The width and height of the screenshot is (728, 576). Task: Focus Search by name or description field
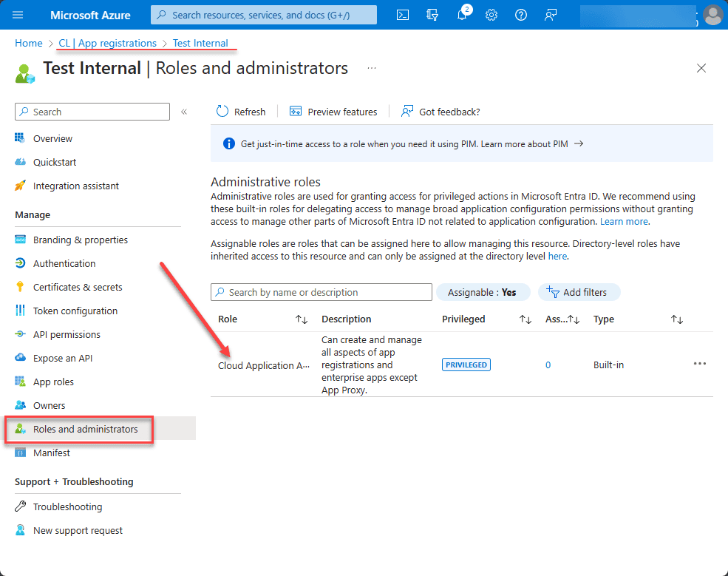[322, 292]
